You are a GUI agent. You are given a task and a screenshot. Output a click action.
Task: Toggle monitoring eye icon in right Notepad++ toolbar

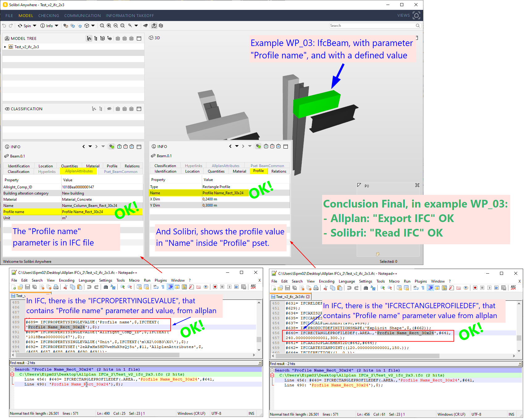466,288
